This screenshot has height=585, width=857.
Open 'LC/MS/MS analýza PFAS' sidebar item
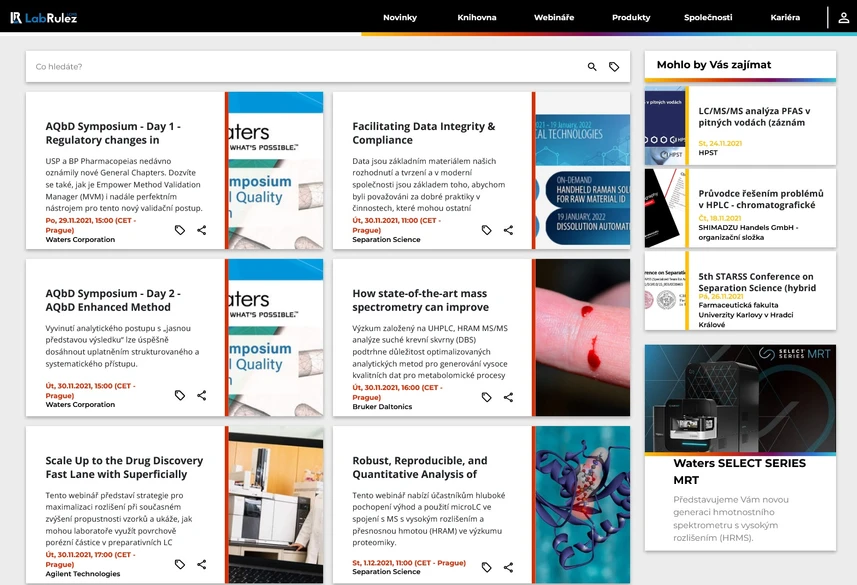pos(754,116)
